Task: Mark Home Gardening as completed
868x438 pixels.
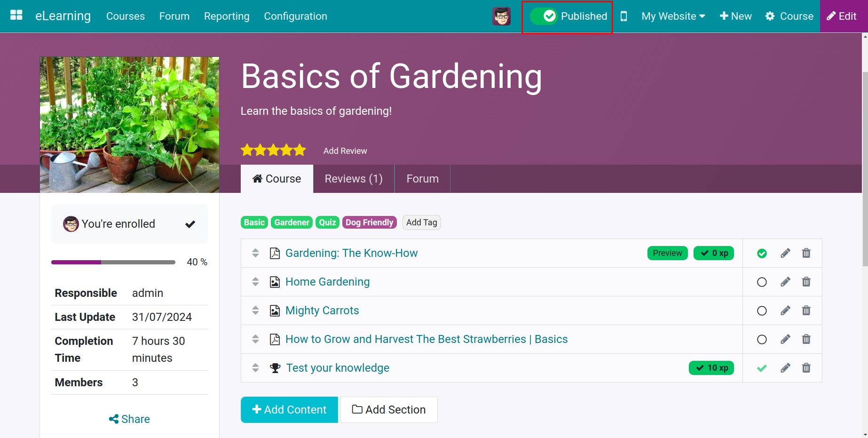Action: tap(762, 282)
